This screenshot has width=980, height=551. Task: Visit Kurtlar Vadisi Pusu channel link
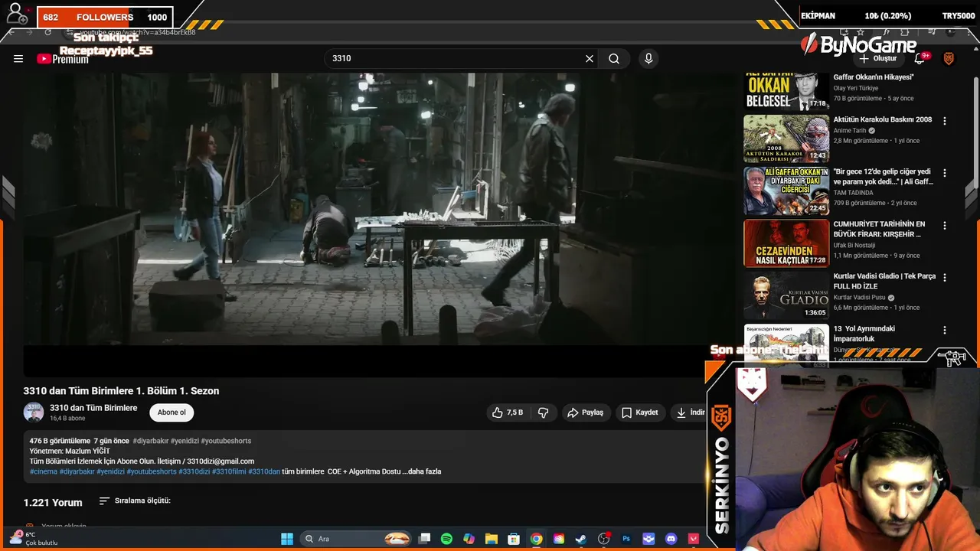[859, 298]
